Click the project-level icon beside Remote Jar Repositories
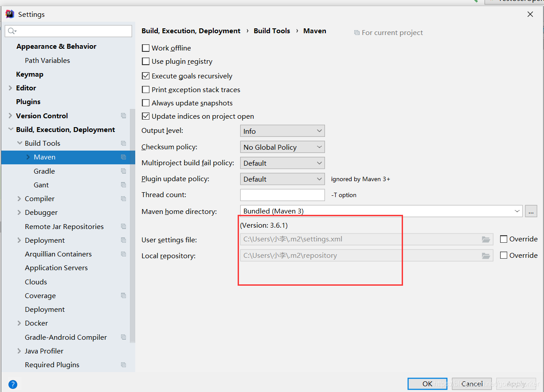Image resolution: width=544 pixels, height=392 pixels. 124,226
